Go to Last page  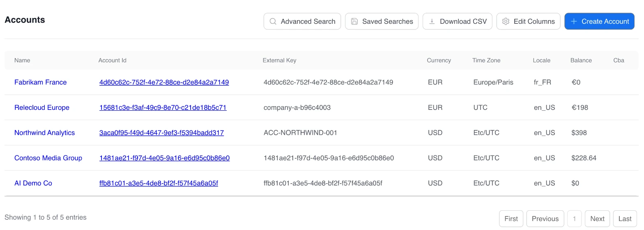tap(625, 219)
